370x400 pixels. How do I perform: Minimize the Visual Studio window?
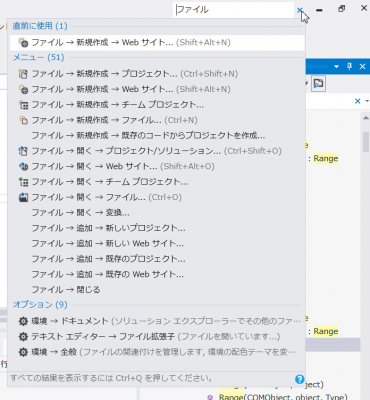pos(319,10)
